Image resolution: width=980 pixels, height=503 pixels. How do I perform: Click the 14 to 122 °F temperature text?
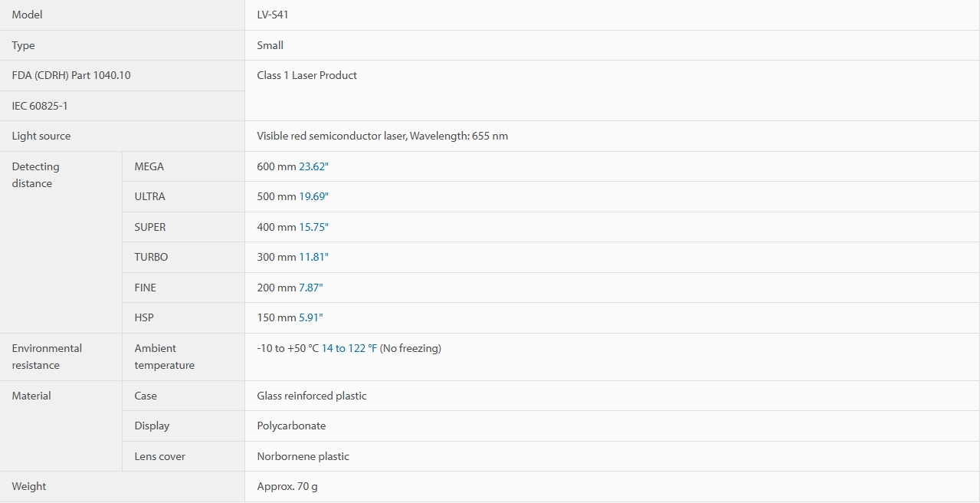(x=349, y=348)
